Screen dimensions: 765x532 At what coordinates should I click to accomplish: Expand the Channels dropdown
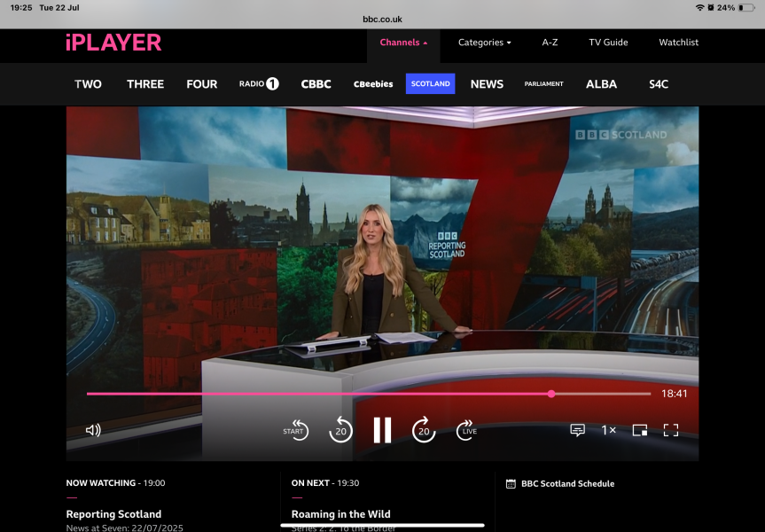pos(403,43)
